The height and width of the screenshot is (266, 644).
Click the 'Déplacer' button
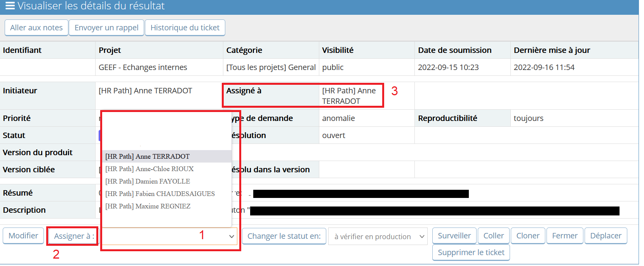pos(606,236)
